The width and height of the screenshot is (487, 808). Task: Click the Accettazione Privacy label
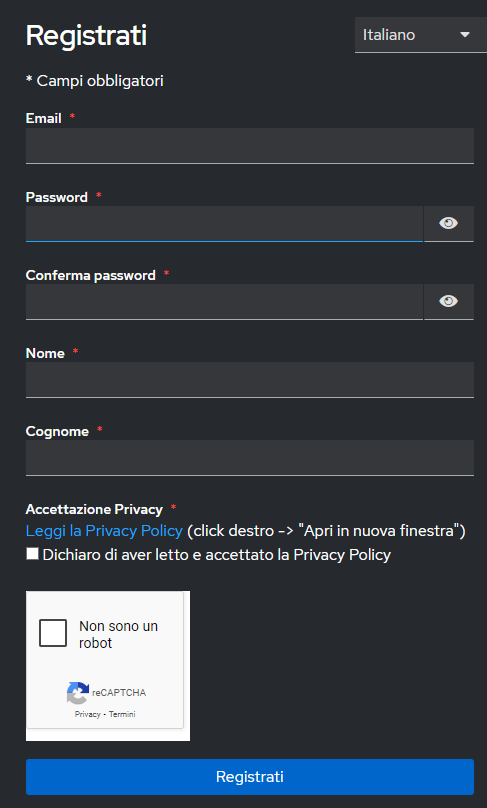tap(94, 510)
